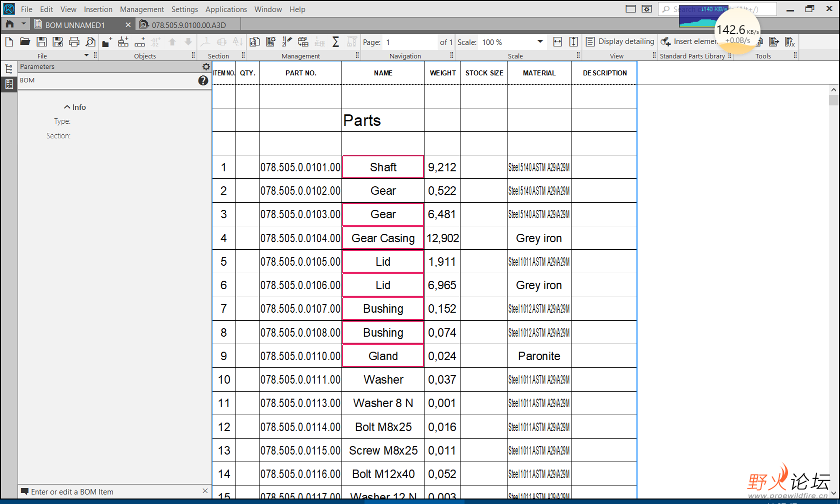Add a new section using folder-plus icon
This screenshot has height=504, width=840.
point(107,42)
